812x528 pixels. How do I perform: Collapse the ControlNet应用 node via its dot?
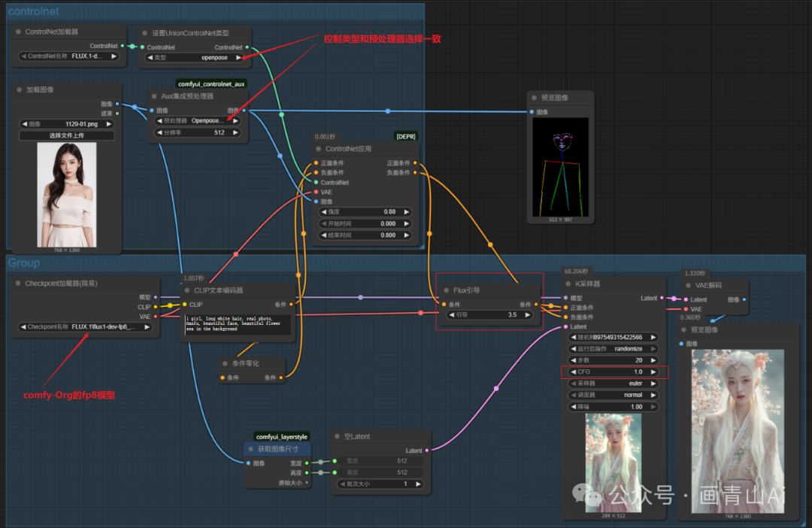click(x=319, y=149)
